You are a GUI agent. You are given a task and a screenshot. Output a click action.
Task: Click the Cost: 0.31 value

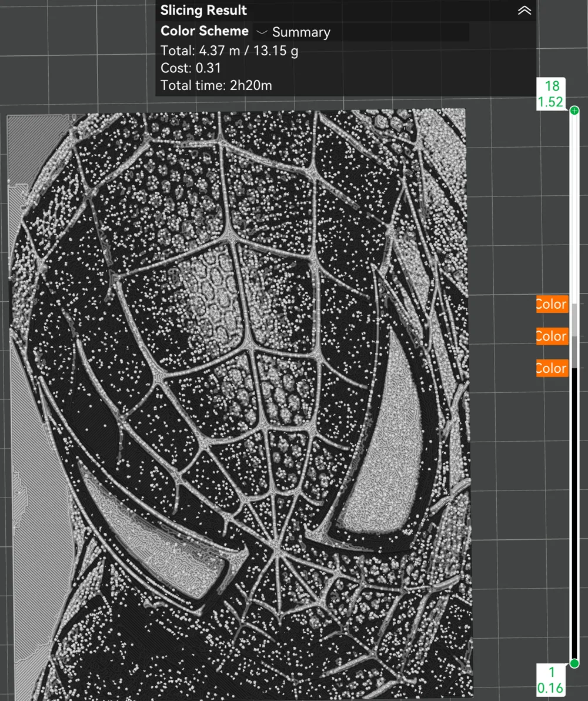click(x=191, y=68)
